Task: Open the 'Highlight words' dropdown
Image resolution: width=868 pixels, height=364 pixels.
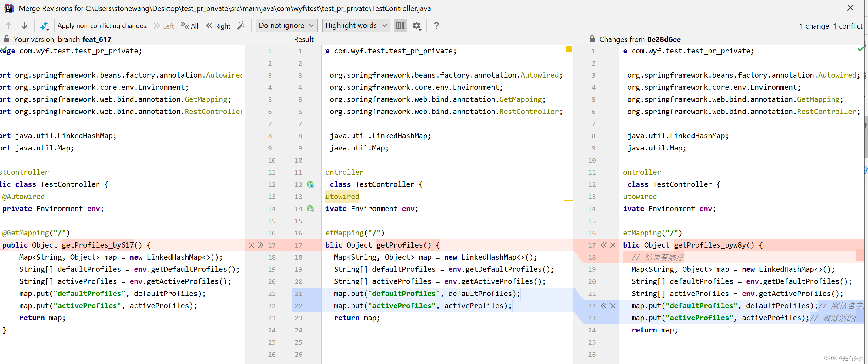Action: [356, 25]
